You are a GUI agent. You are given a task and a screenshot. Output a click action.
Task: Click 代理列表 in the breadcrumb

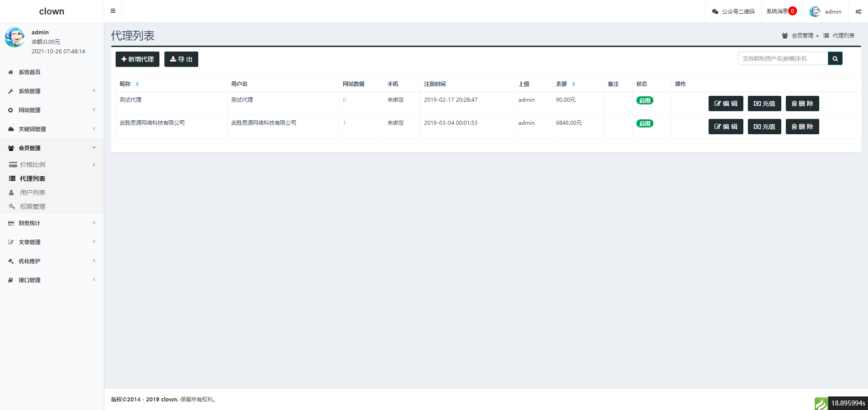pyautogui.click(x=843, y=36)
